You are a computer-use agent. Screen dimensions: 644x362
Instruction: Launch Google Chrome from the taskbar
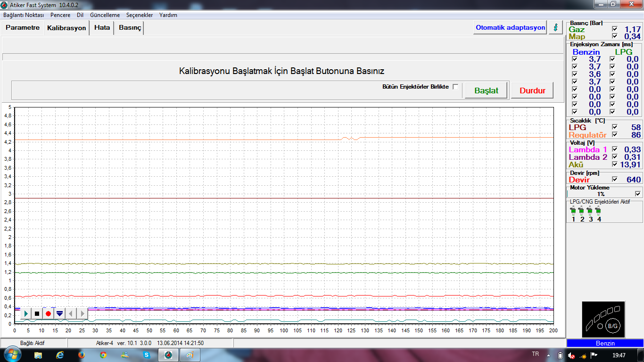pyautogui.click(x=103, y=354)
